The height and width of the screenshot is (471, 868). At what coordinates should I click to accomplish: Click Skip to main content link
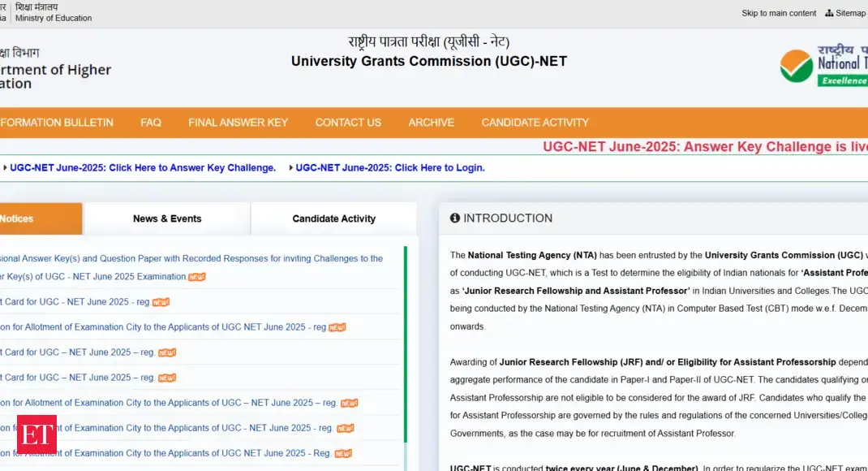(778, 13)
